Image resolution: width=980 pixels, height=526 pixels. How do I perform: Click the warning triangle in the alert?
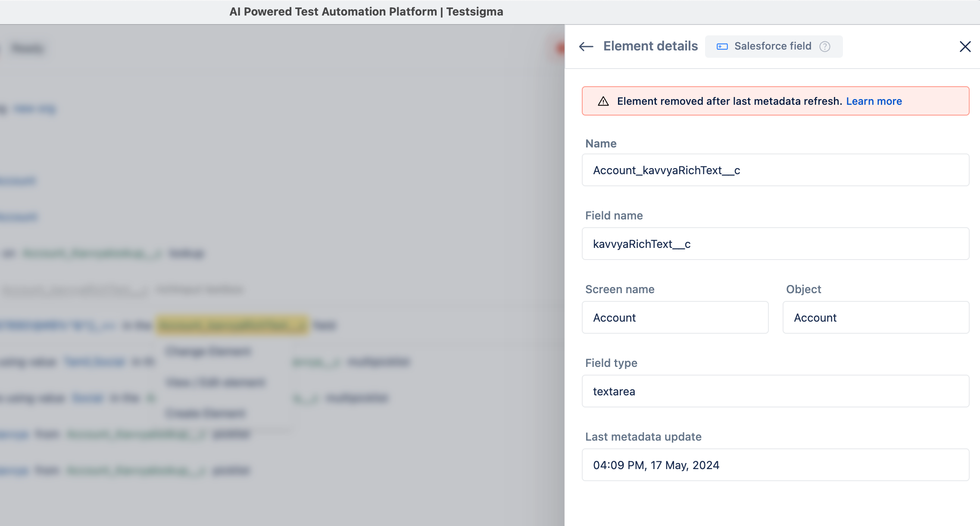[x=603, y=101]
